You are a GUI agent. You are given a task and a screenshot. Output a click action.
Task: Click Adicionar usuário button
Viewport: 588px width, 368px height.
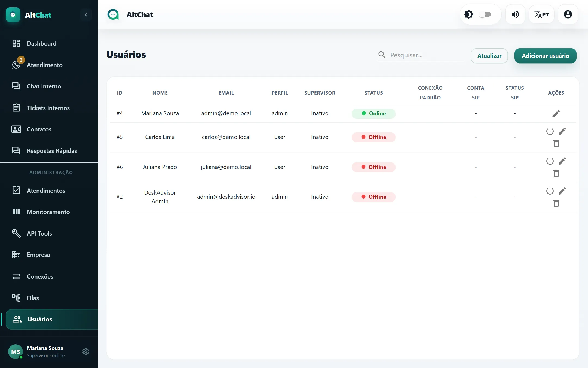pos(545,56)
